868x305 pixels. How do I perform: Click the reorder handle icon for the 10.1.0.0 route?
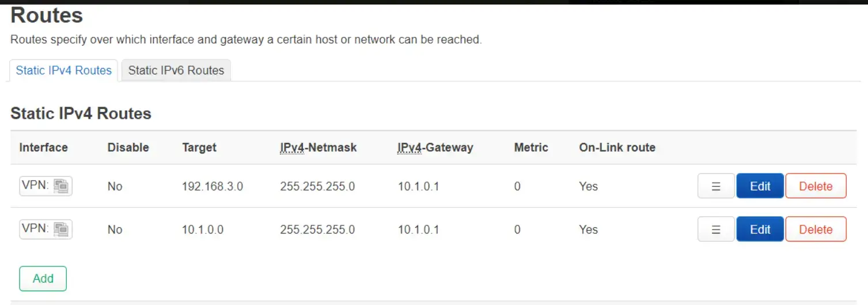[716, 229]
